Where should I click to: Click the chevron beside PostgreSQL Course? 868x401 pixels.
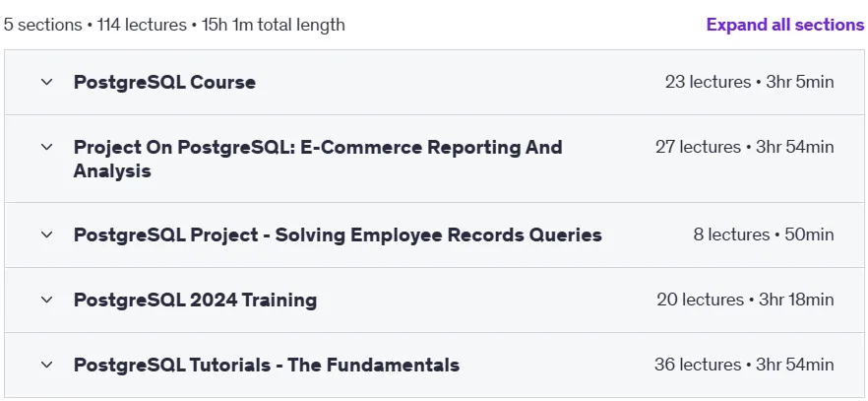pos(47,82)
